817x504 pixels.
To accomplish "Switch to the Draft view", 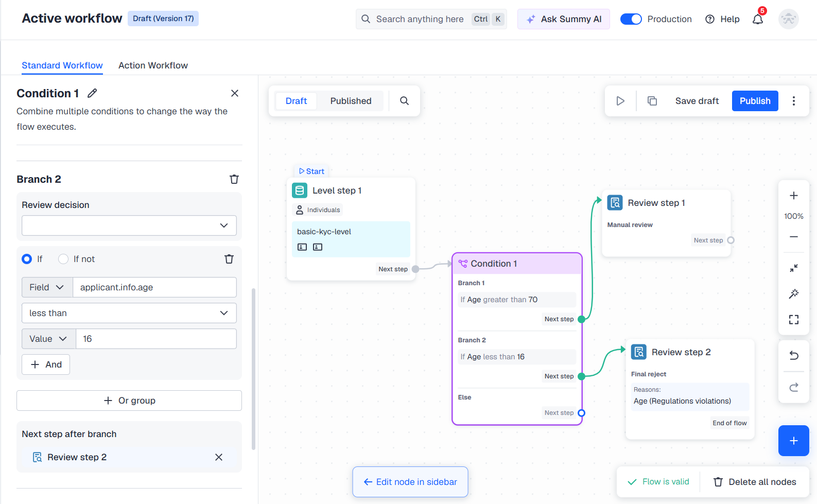I will 297,101.
